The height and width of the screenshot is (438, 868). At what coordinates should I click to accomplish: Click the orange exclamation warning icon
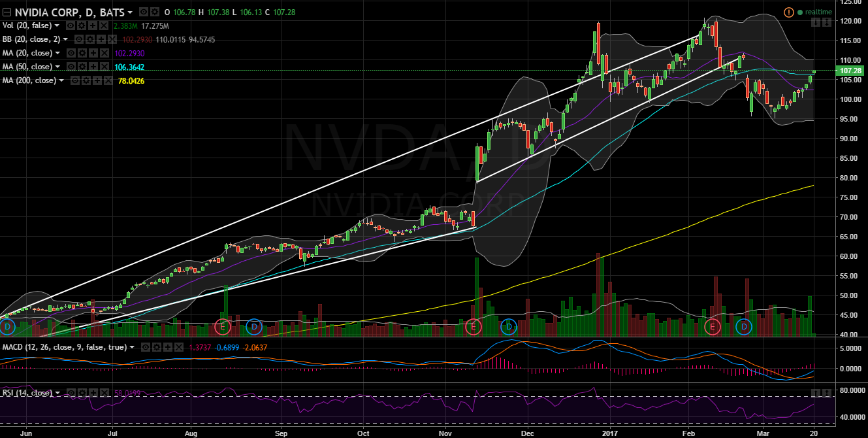pyautogui.click(x=788, y=12)
